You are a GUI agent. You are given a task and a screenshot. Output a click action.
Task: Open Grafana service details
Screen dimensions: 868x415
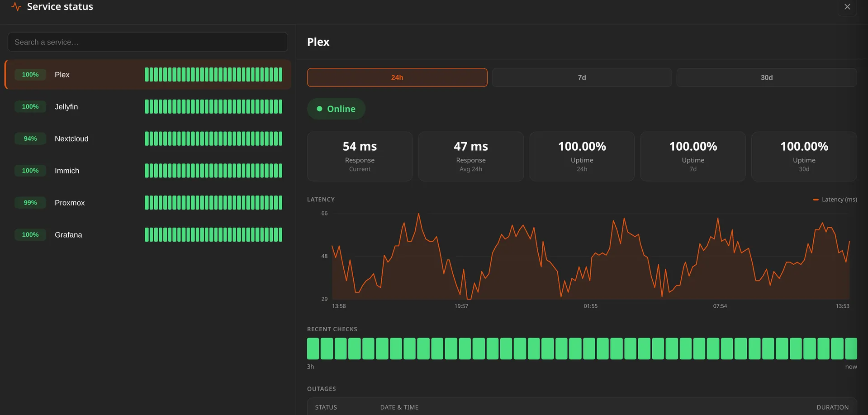pos(148,235)
